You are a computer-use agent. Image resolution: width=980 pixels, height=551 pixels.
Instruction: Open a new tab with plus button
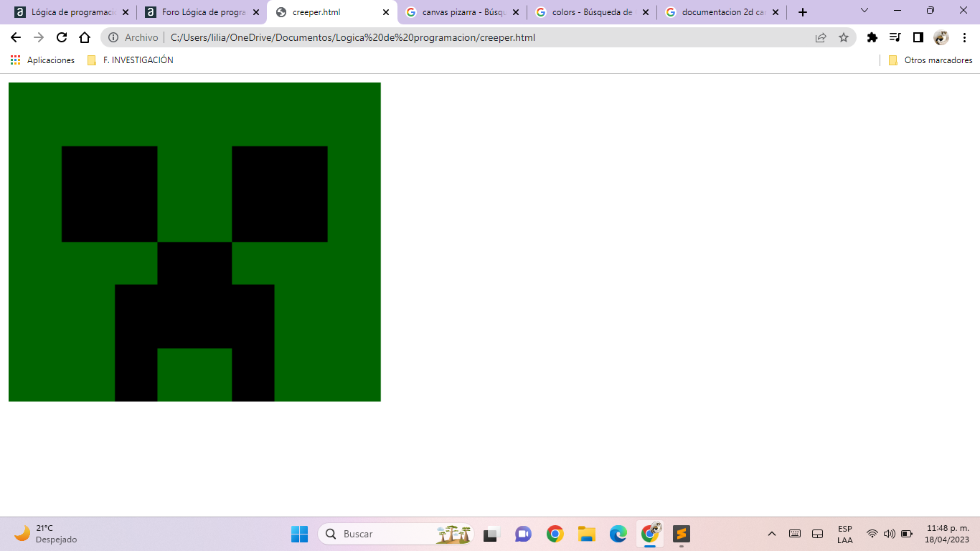[803, 12]
